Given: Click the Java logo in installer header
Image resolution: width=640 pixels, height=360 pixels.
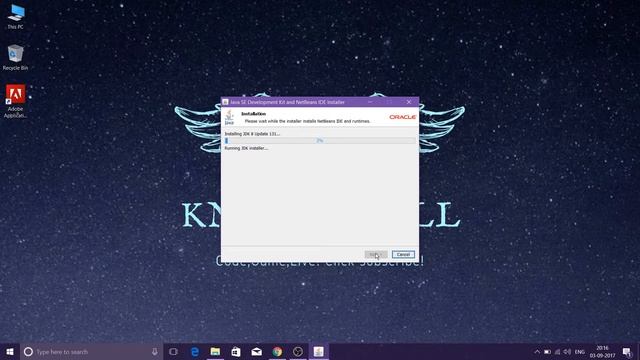Looking at the screenshot, I should [x=229, y=117].
